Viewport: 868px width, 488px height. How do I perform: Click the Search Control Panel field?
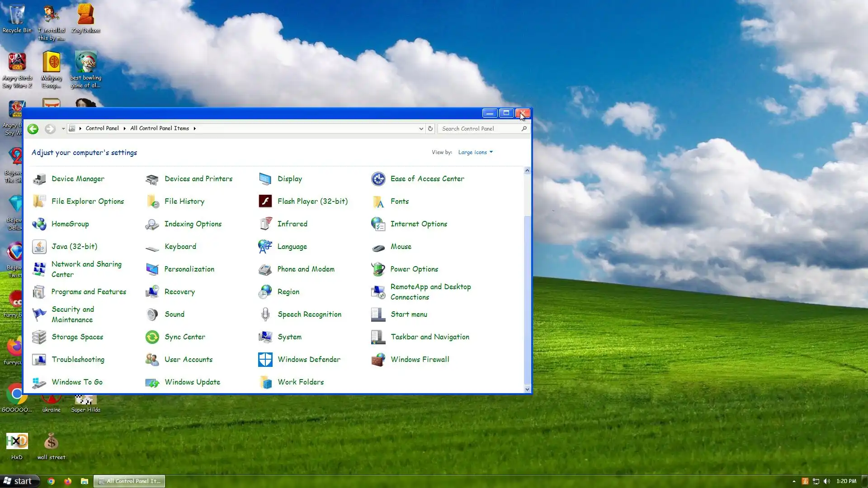479,129
